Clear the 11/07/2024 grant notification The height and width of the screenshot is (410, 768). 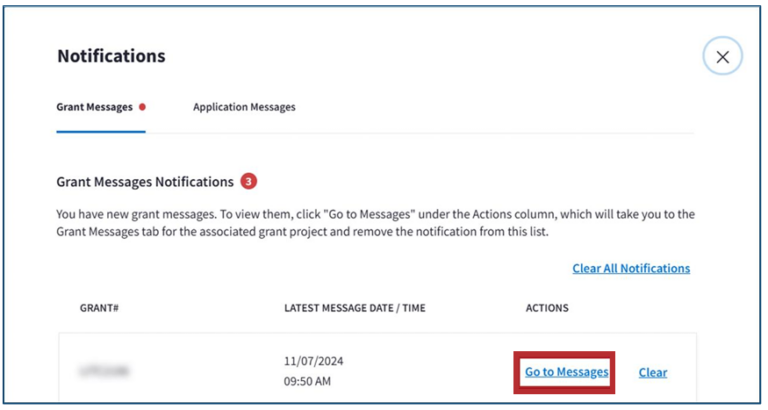[652, 372]
